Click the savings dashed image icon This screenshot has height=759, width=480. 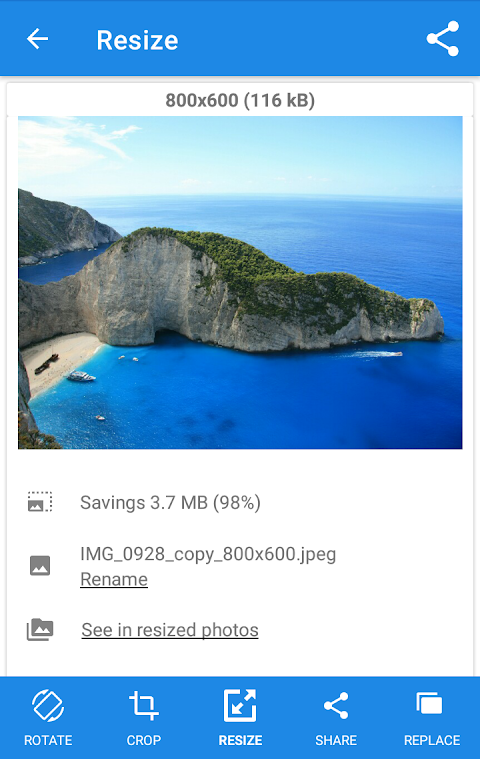pos(40,502)
